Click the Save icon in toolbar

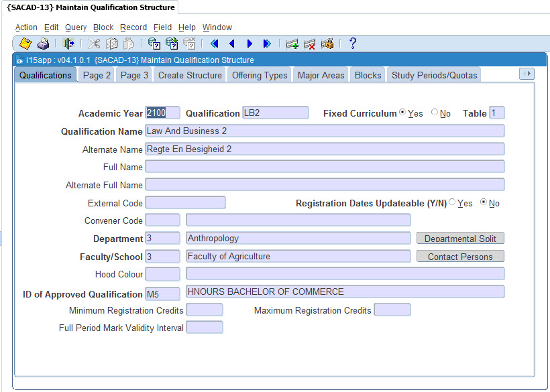[x=25, y=44]
